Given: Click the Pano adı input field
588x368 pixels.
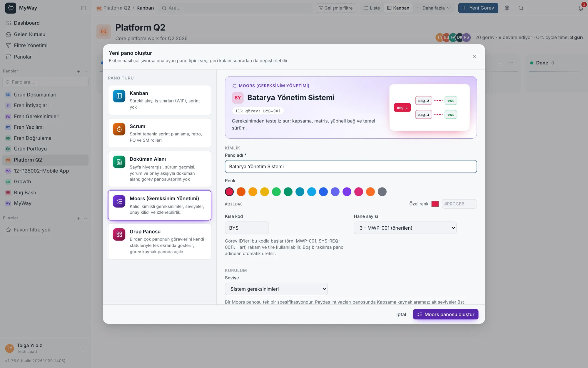Looking at the screenshot, I should (351, 167).
